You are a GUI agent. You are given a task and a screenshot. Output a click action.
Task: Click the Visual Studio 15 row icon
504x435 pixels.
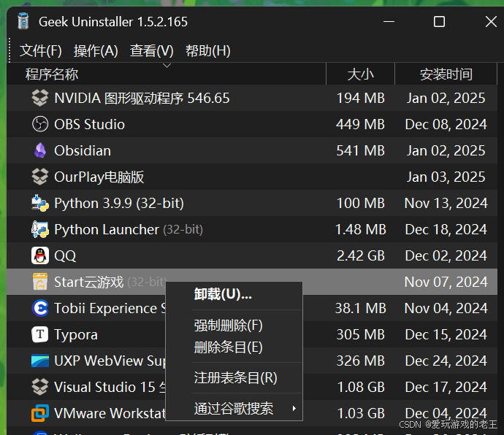click(x=40, y=387)
